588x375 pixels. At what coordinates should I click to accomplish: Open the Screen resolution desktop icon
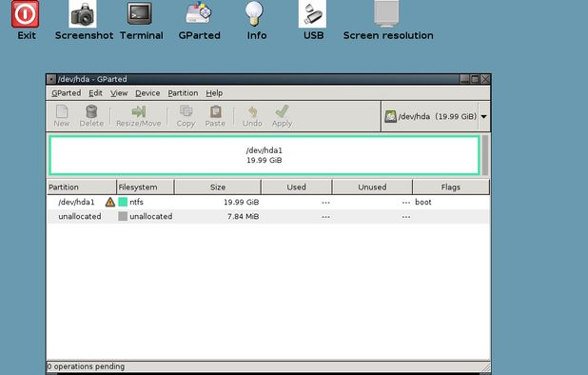click(x=386, y=14)
